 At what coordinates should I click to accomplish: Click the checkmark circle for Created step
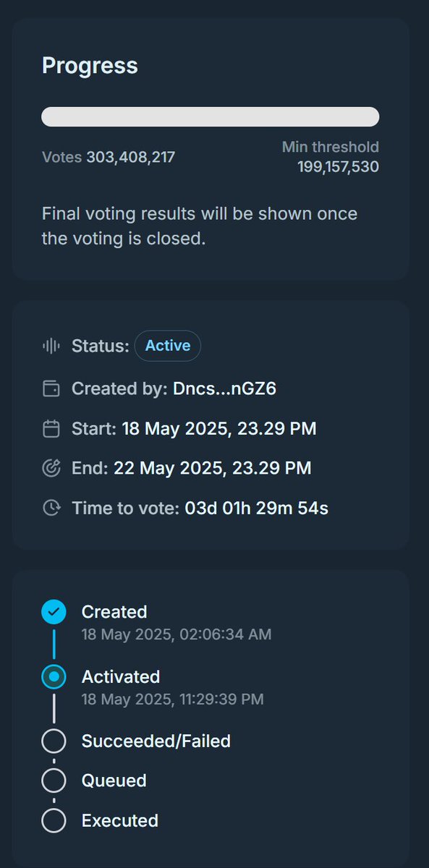click(54, 612)
